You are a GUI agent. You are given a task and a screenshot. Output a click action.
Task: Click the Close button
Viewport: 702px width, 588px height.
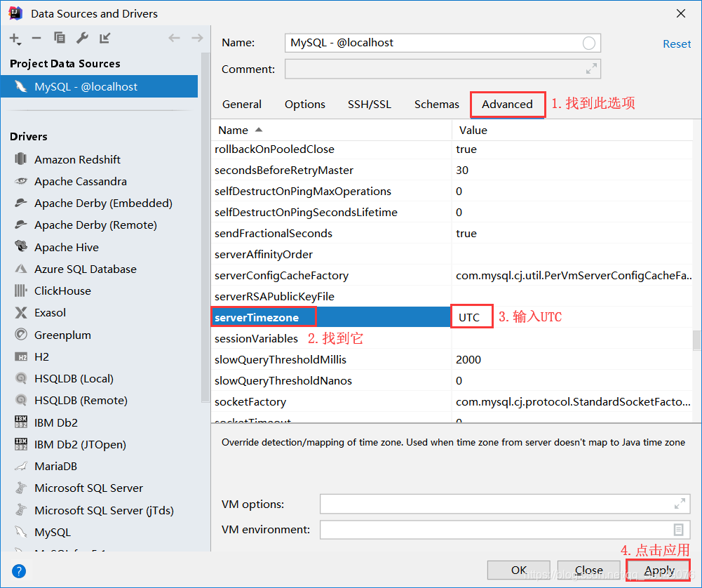click(x=588, y=570)
